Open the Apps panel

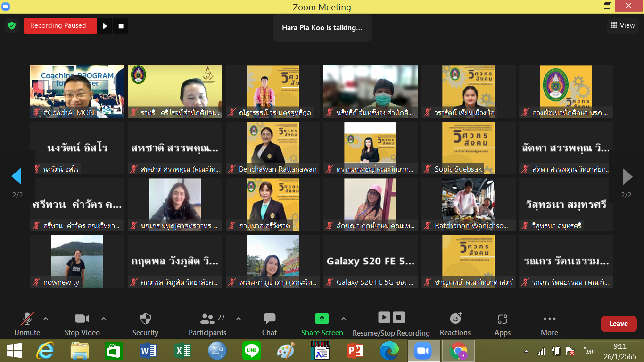[x=503, y=324]
